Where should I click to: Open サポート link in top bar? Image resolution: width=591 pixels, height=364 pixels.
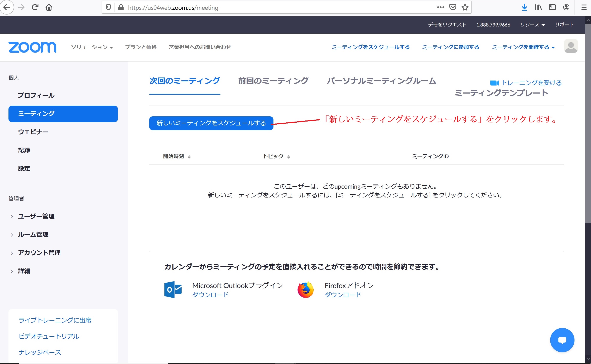(565, 25)
